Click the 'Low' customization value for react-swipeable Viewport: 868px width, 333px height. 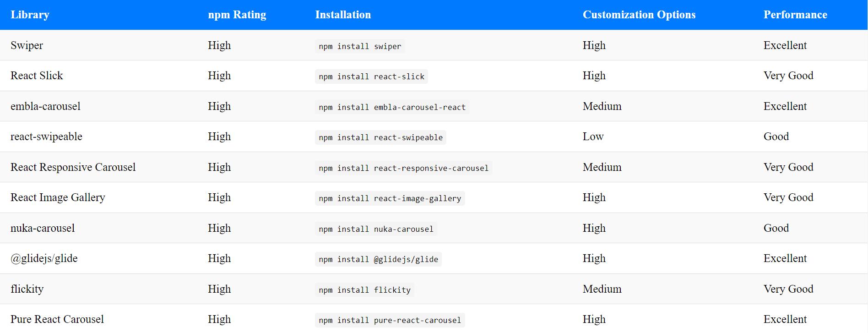[593, 136]
